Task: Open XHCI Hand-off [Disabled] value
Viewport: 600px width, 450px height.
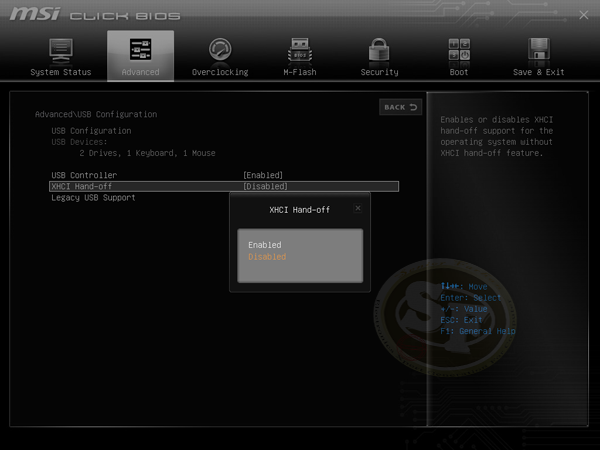Action: tap(265, 186)
